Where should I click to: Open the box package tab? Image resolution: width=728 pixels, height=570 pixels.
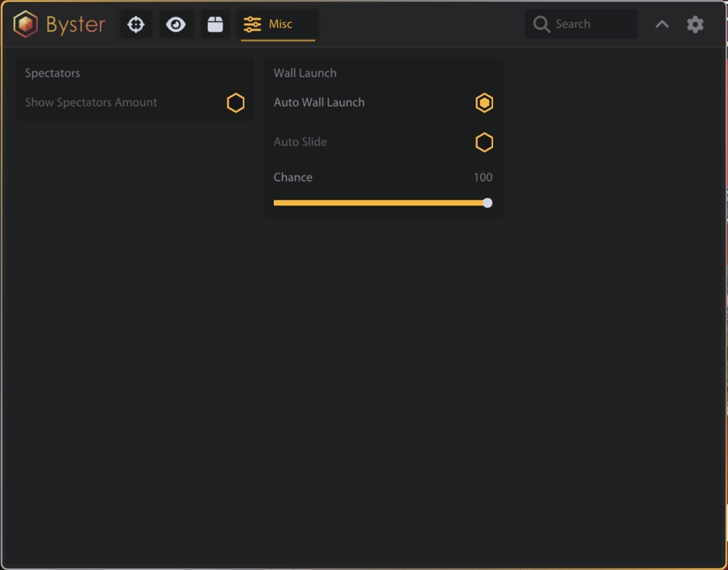click(x=215, y=24)
